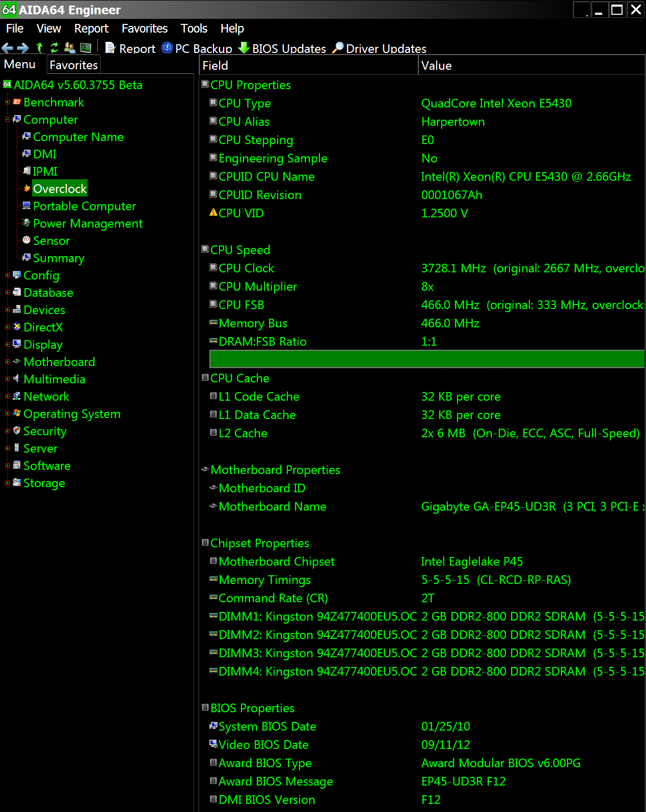Select the CPU Type row
The image size is (646, 812).
[427, 103]
